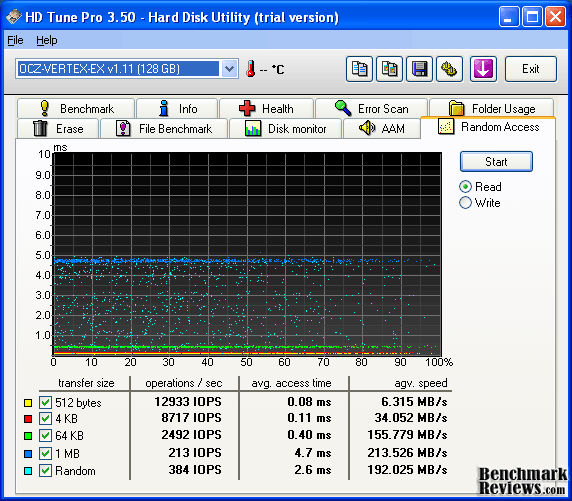The width and height of the screenshot is (572, 501).
Task: Open the Folder Usage tab
Action: [x=491, y=109]
